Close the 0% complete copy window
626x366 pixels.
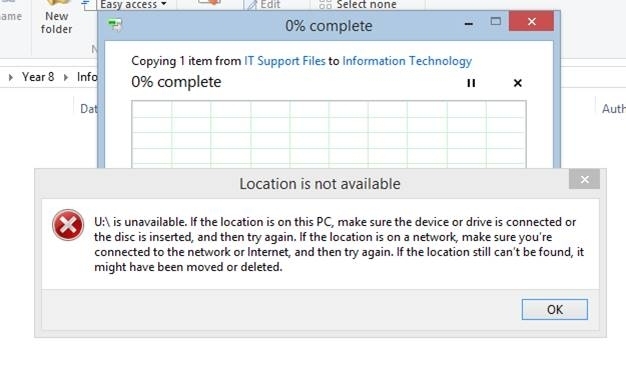(531, 22)
